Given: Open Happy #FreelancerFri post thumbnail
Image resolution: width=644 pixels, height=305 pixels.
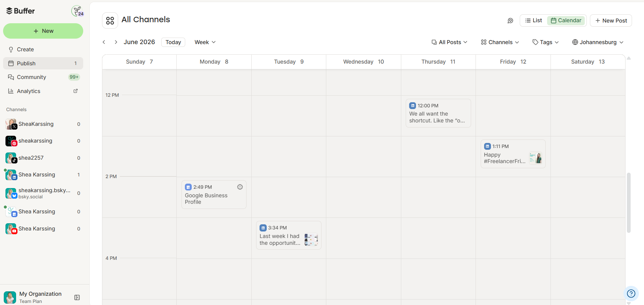Looking at the screenshot, I should (535, 158).
